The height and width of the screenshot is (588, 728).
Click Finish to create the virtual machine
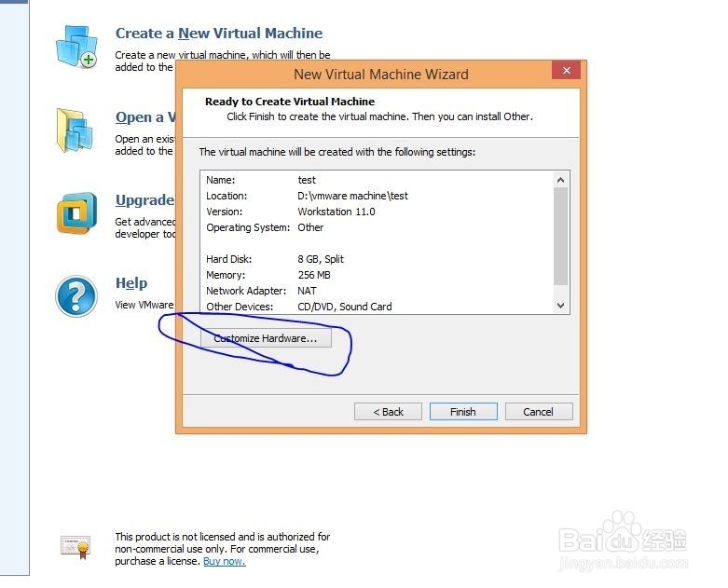(463, 412)
